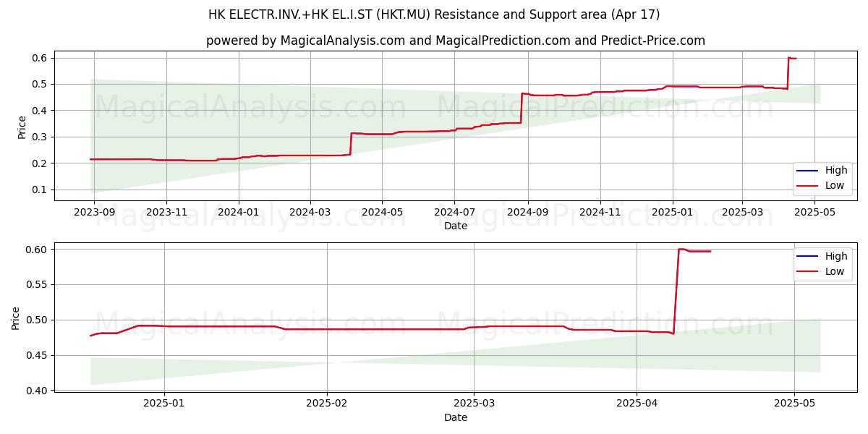Viewport: 868px width, 434px height.
Task: Click the 2025-04 tick label in bottom chart
Action: click(637, 404)
